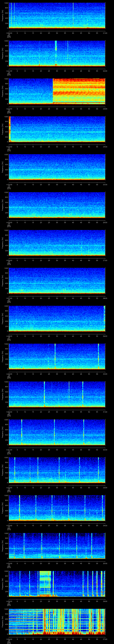Open the spectrogram panel starting at 4:30:00
Screen dimensions: 114x644
point(57,394)
